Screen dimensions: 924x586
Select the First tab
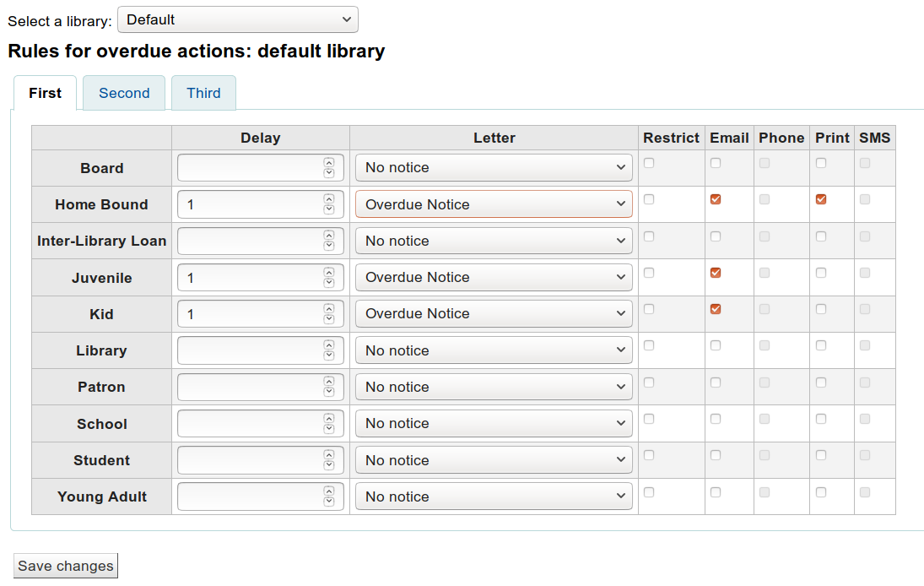click(45, 94)
